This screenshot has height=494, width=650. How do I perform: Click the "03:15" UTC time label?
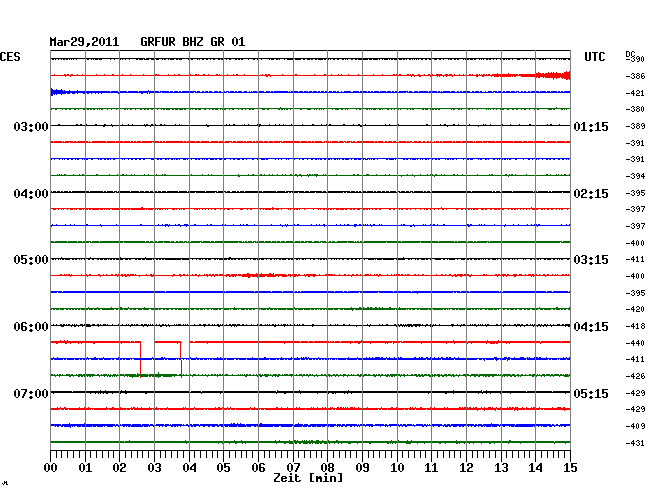tap(591, 260)
